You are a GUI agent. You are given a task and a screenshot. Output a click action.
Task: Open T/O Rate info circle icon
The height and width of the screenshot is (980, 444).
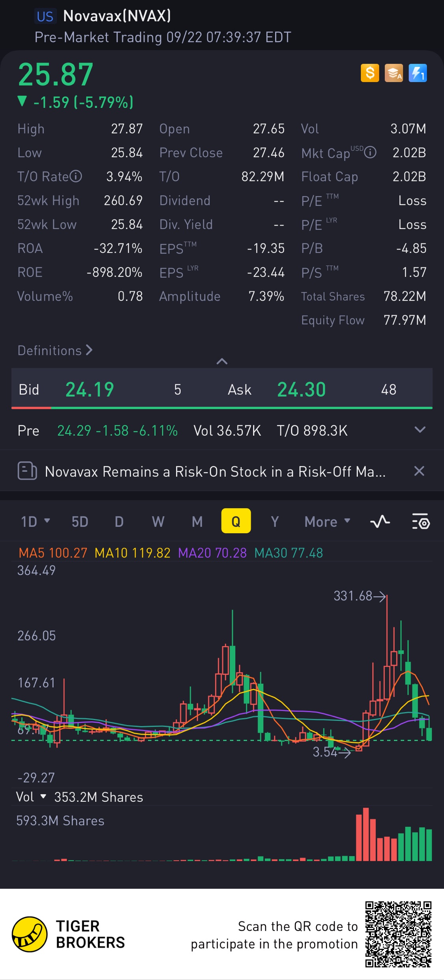76,176
